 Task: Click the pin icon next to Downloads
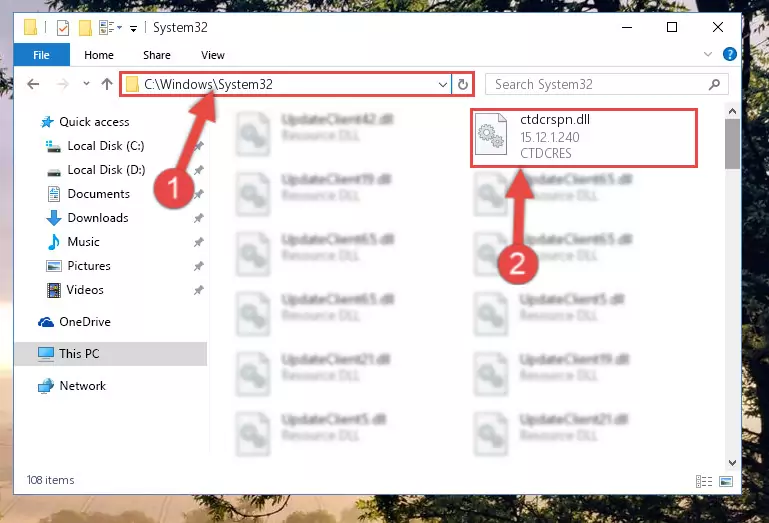click(199, 218)
